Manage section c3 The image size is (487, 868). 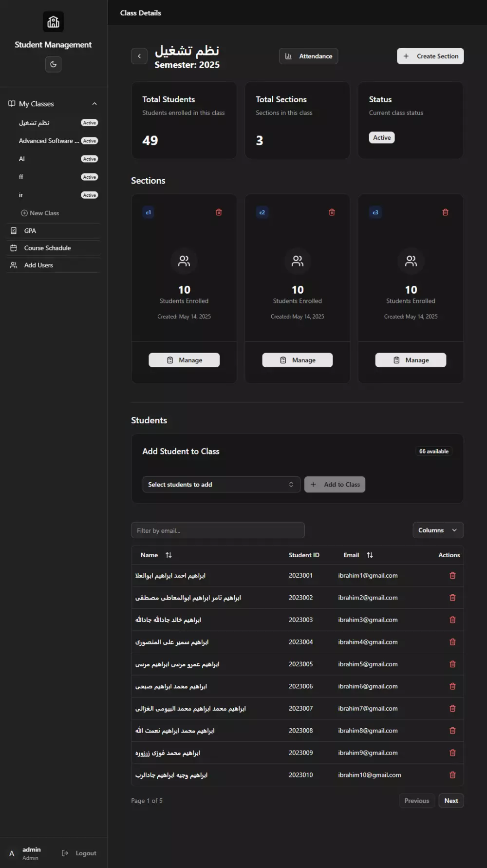coord(411,360)
